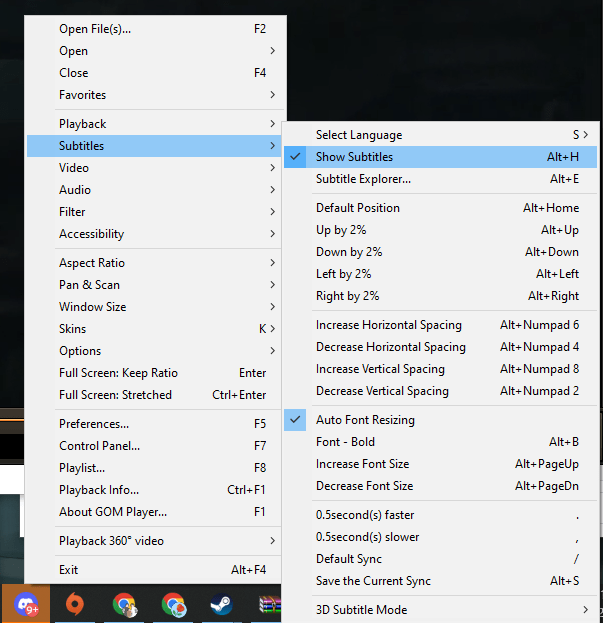Select Increase Vertical Spacing
The height and width of the screenshot is (623, 603).
(x=440, y=369)
